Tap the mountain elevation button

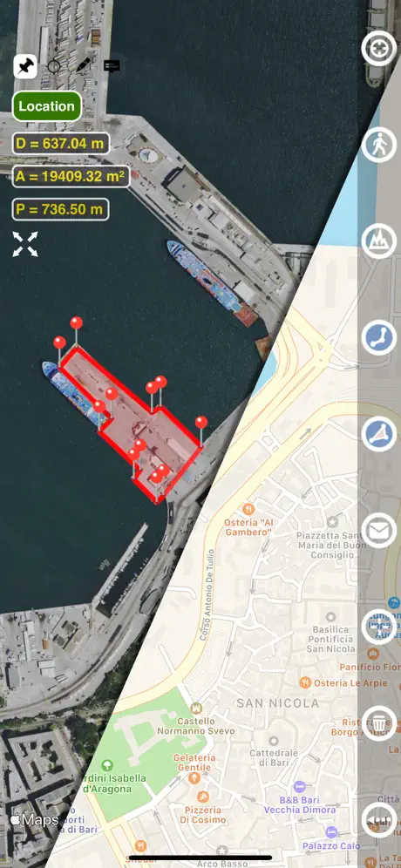[x=379, y=241]
